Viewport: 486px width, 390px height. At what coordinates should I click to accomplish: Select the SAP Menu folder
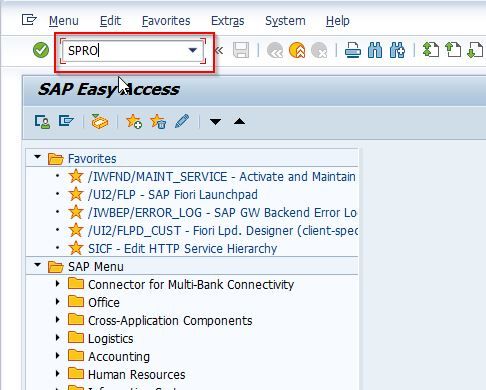(x=96, y=267)
